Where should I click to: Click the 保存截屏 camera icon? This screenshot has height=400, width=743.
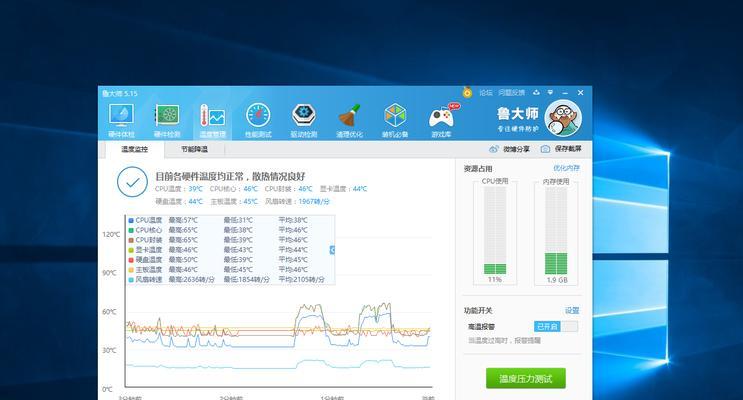(x=545, y=149)
